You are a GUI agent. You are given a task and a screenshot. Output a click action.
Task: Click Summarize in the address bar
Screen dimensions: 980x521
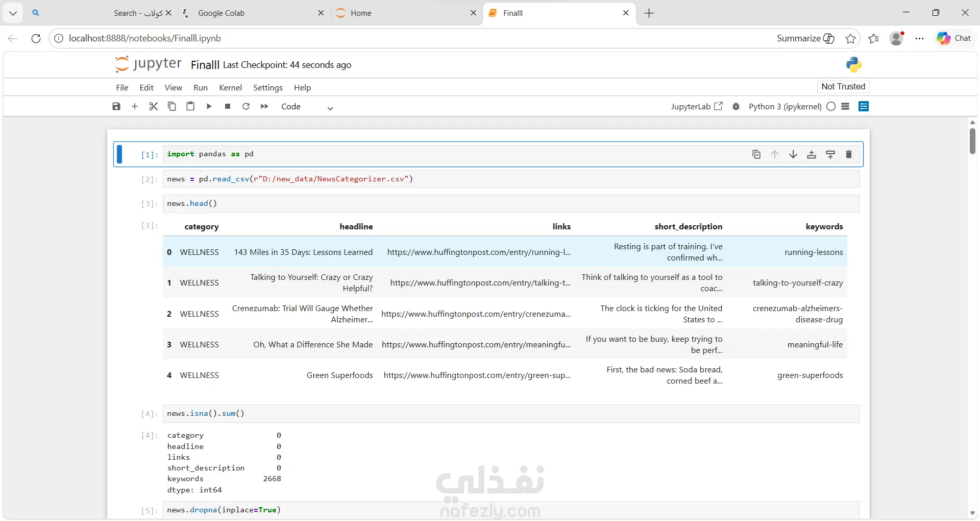[805, 38]
